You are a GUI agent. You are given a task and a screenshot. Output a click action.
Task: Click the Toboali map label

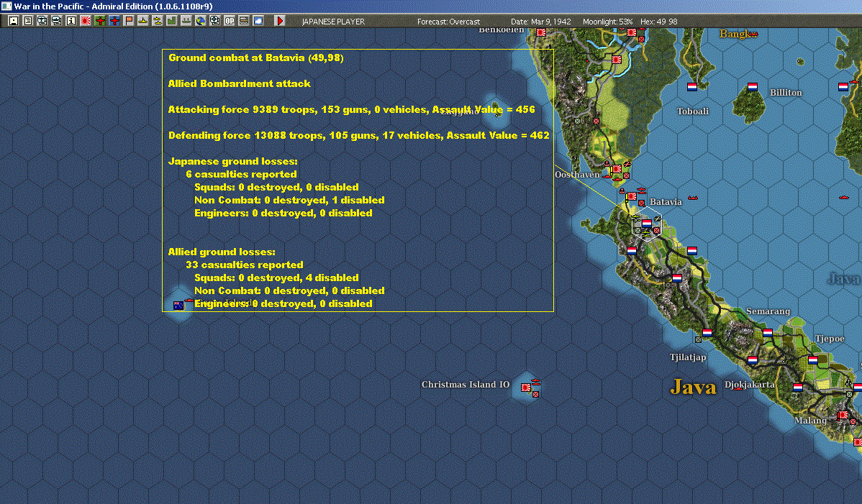coord(693,111)
